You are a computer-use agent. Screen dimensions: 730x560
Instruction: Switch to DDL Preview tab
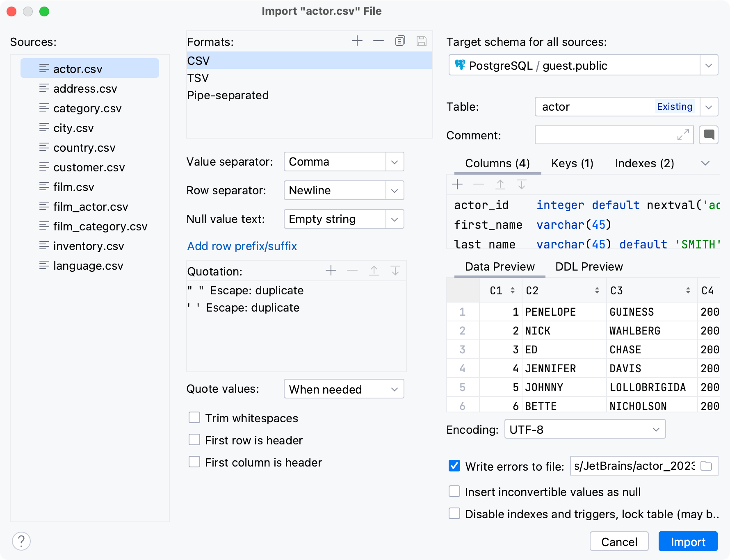coord(589,266)
